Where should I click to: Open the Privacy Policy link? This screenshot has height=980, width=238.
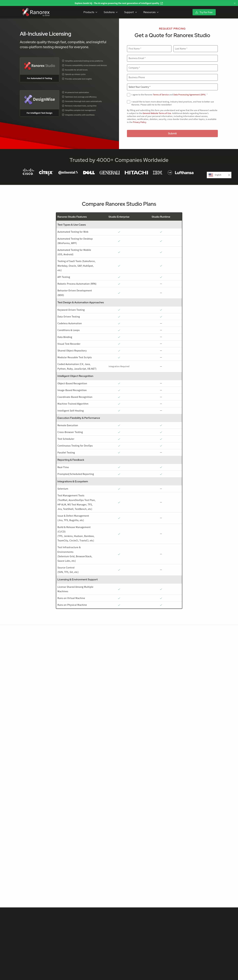pyautogui.click(x=139, y=122)
